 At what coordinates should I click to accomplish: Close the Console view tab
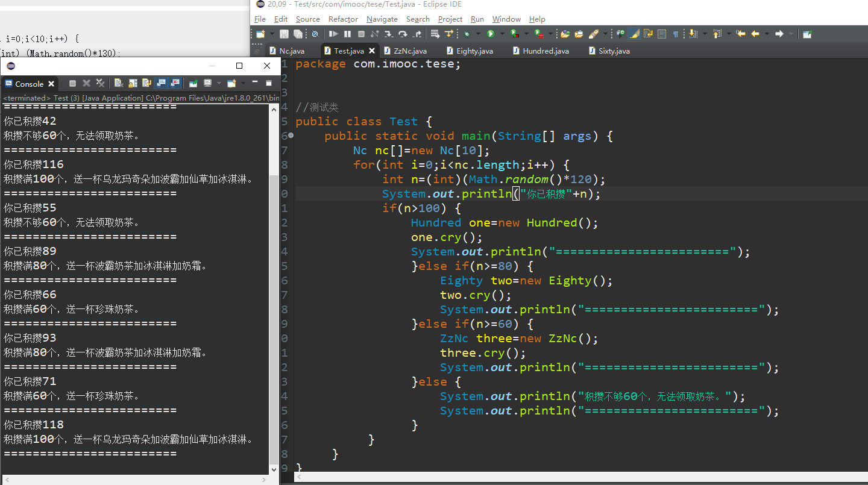click(x=51, y=84)
